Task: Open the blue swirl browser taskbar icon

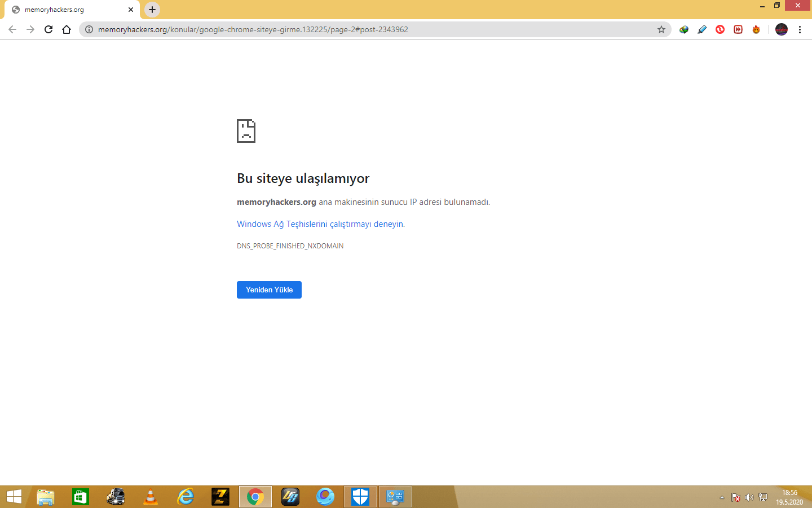Action: point(325,497)
